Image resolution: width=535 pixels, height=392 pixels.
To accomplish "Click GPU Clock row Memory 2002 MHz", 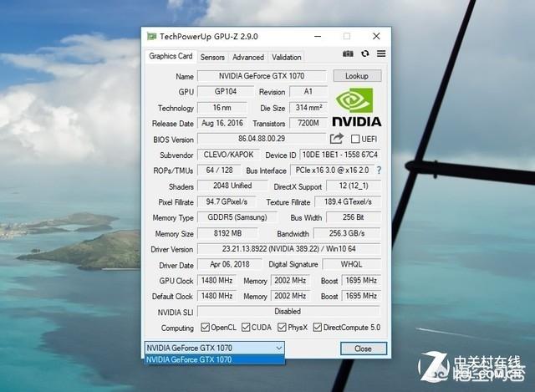I will pyautogui.click(x=290, y=281).
